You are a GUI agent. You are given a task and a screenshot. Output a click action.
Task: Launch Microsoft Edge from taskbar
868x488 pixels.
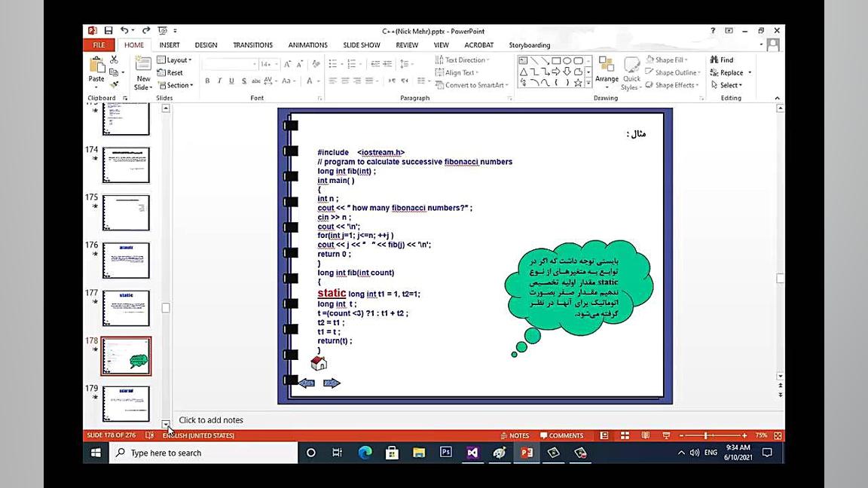pyautogui.click(x=365, y=453)
